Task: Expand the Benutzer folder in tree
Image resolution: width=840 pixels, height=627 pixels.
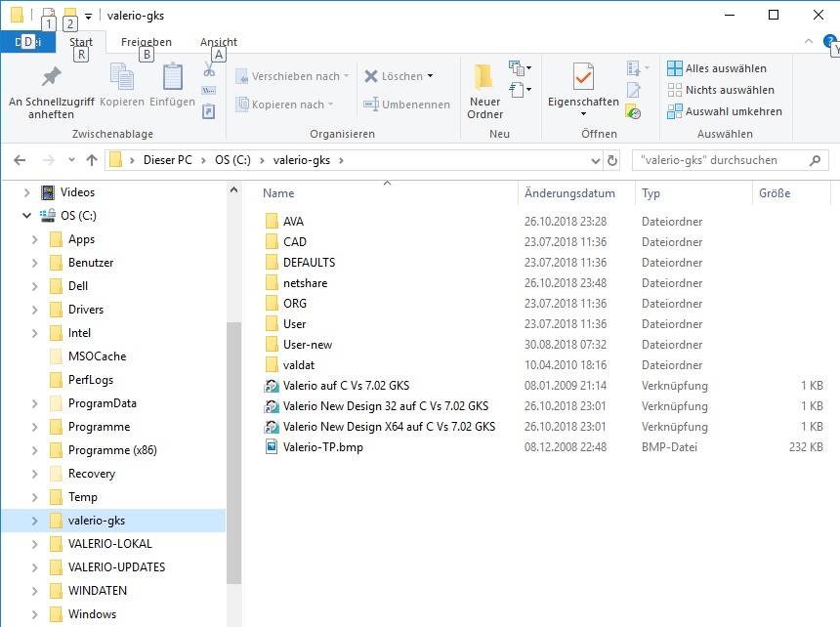Action: pos(35,263)
